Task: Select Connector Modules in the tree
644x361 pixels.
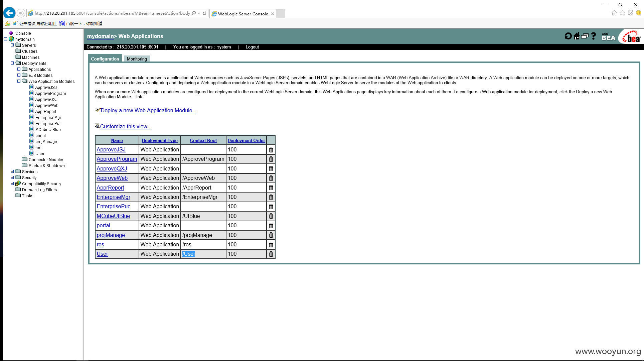Action: click(x=46, y=160)
